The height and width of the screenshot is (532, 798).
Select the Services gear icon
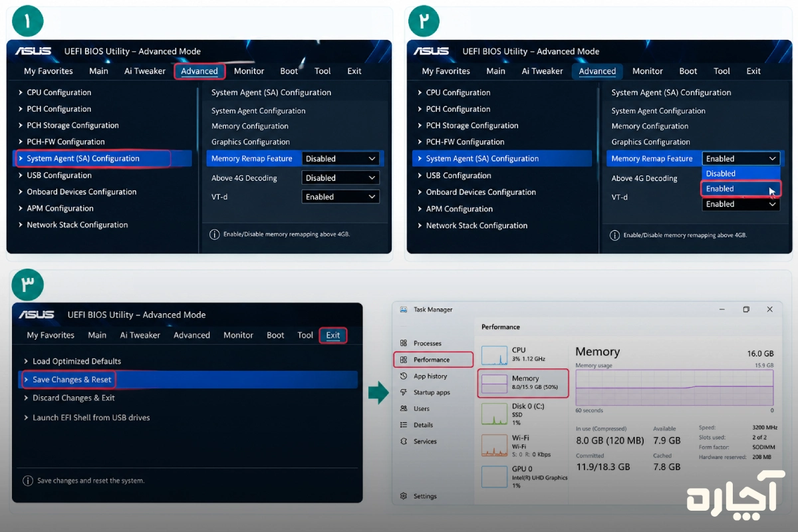[x=404, y=442]
